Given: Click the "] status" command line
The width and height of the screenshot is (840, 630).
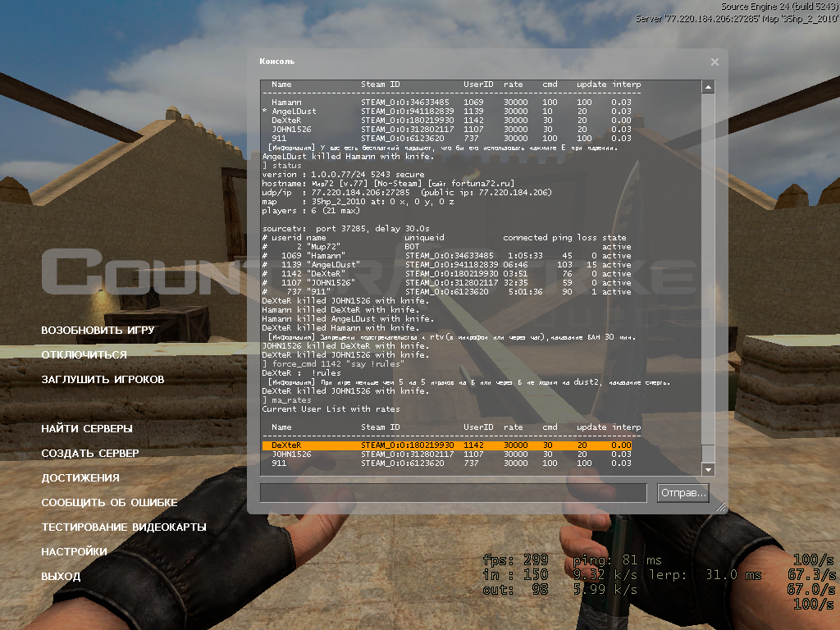Looking at the screenshot, I should click(282, 166).
